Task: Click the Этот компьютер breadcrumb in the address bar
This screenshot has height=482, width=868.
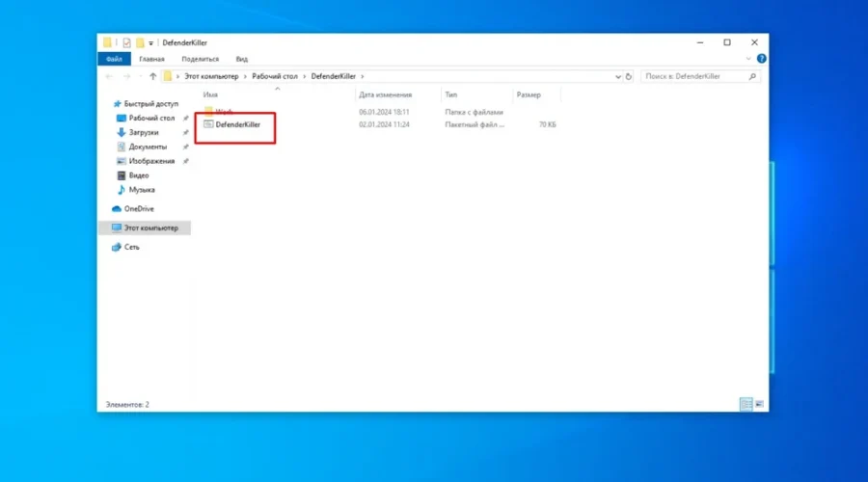Action: pyautogui.click(x=211, y=76)
